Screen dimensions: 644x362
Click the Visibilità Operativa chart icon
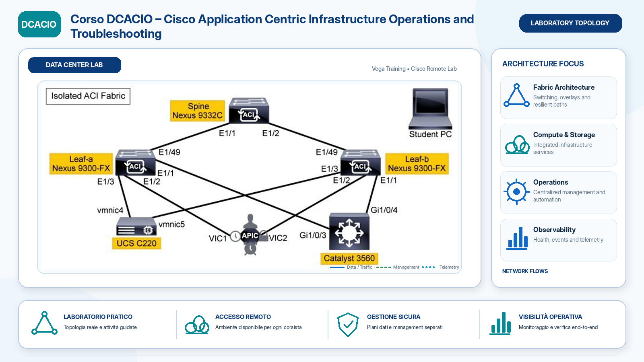pyautogui.click(x=500, y=323)
